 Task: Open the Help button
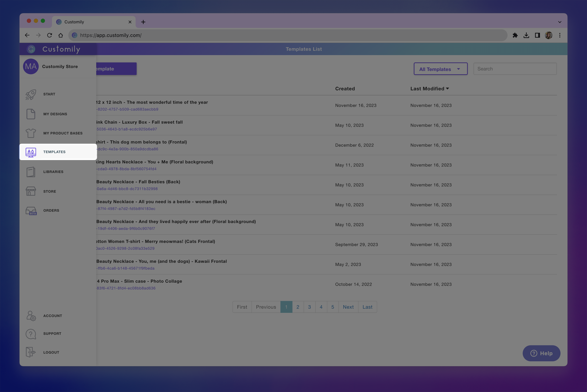(x=541, y=353)
